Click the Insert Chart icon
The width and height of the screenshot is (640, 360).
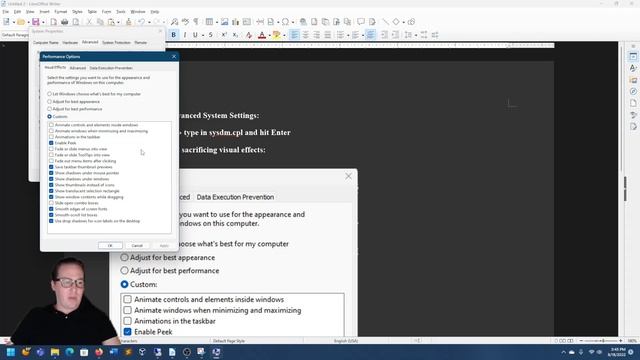point(236,22)
